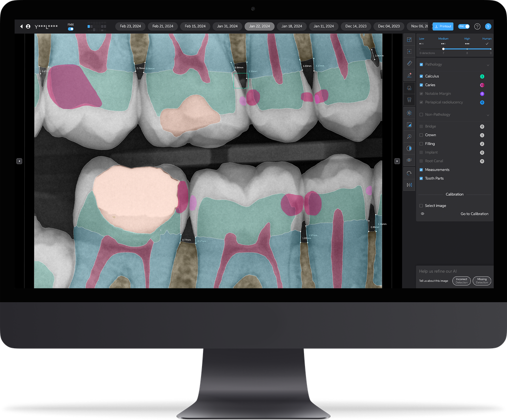Click the contrast invert icon
This screenshot has height=420, width=507.
coord(409,148)
